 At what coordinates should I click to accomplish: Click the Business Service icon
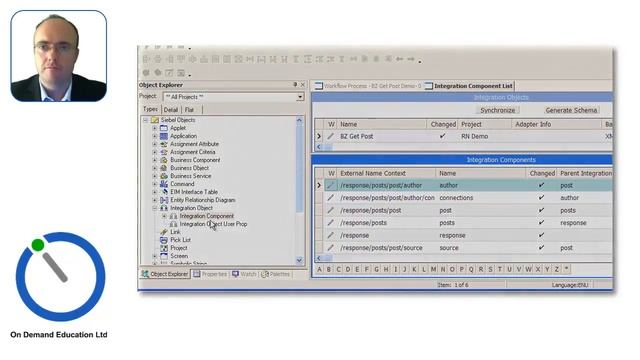click(x=164, y=176)
